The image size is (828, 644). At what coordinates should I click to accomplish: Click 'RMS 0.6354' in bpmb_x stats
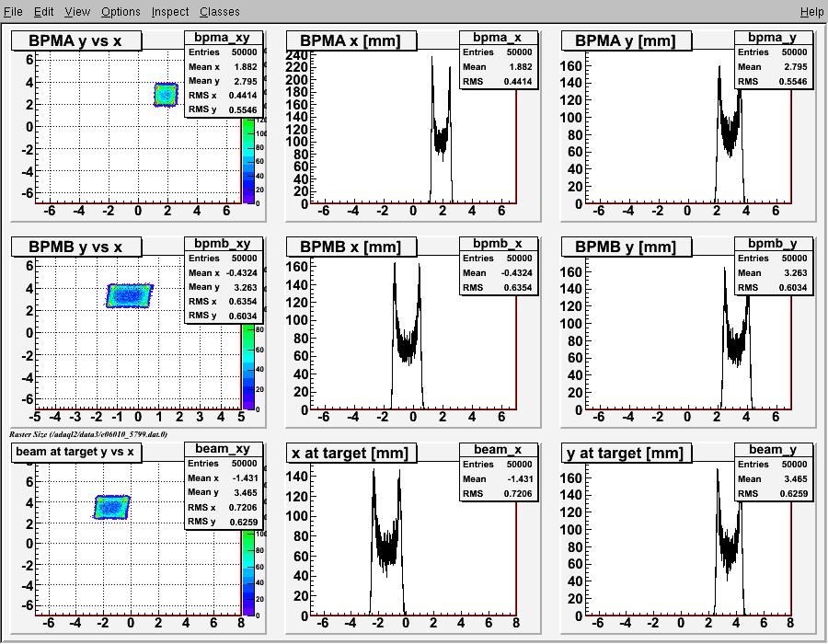[498, 288]
